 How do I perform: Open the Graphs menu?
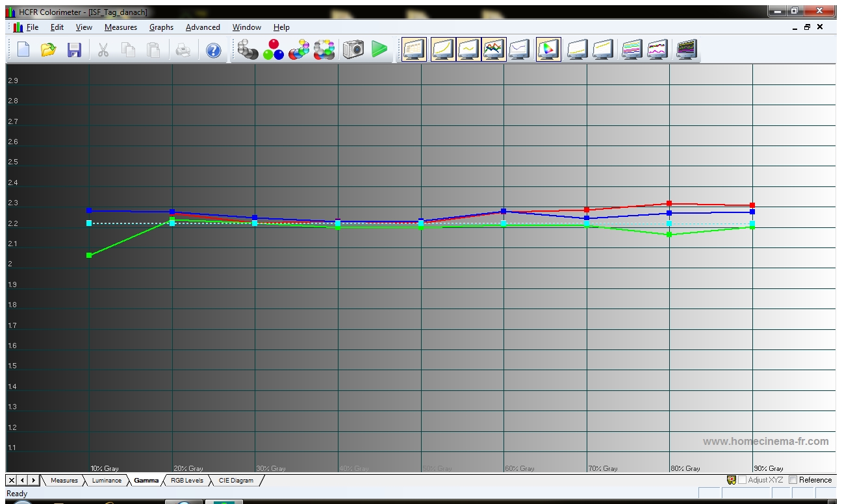(x=161, y=27)
